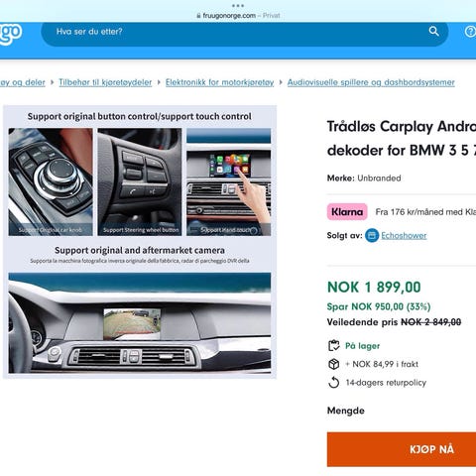Click the shipping box icon
The image size is (476, 476).
point(334,364)
